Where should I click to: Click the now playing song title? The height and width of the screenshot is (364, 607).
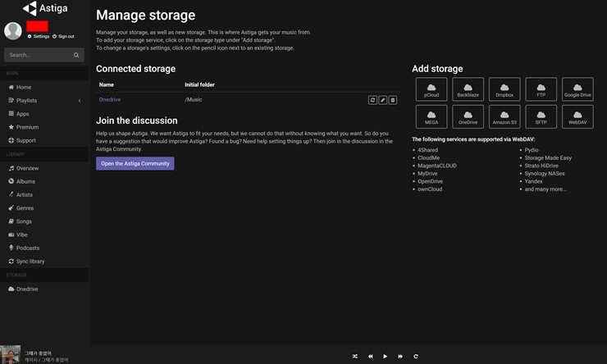coord(38,353)
